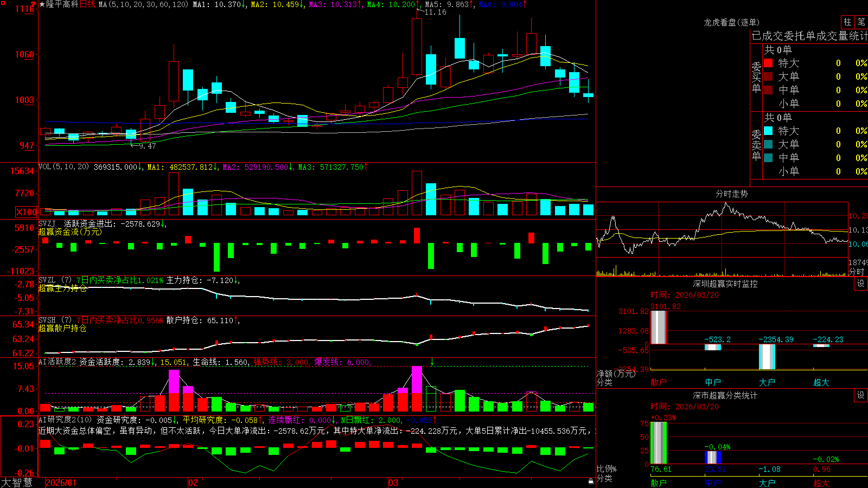The image size is (868, 488).
Task: Click the 深圳超赢实时监控 panel title
Action: click(x=725, y=284)
